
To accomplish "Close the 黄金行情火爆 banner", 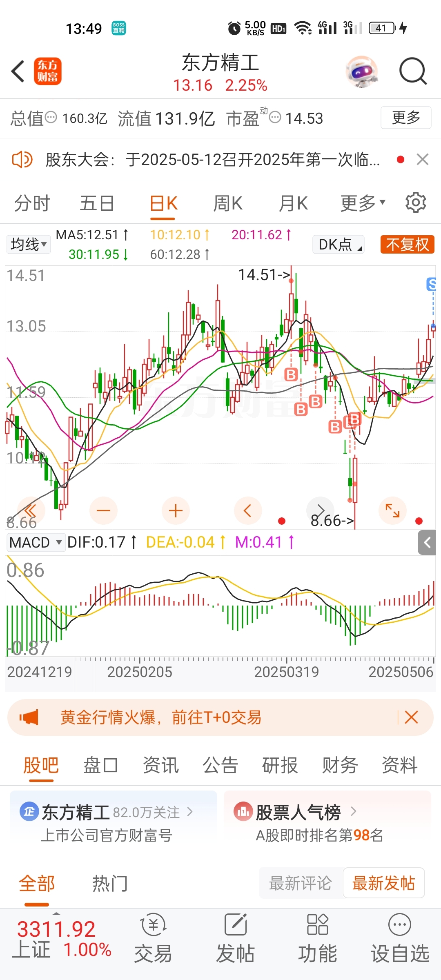I will point(411,717).
